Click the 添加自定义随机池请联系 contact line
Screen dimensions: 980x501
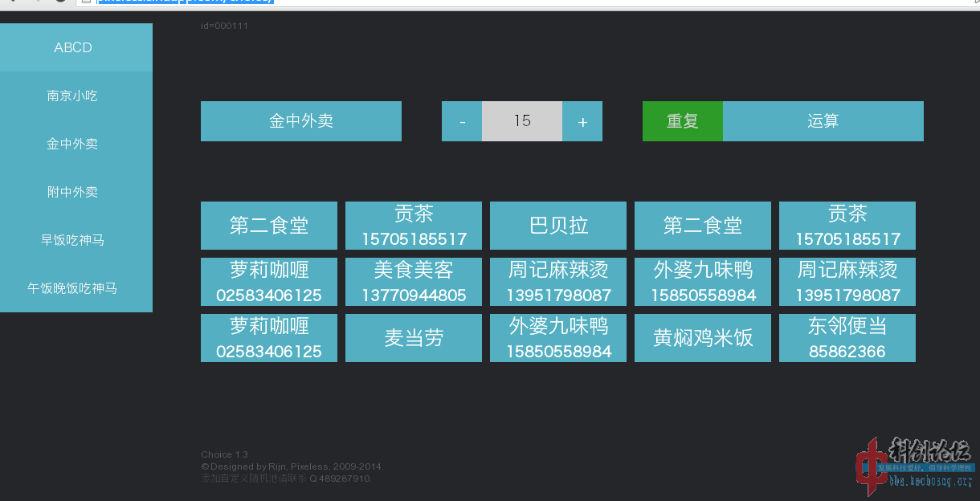coord(286,479)
